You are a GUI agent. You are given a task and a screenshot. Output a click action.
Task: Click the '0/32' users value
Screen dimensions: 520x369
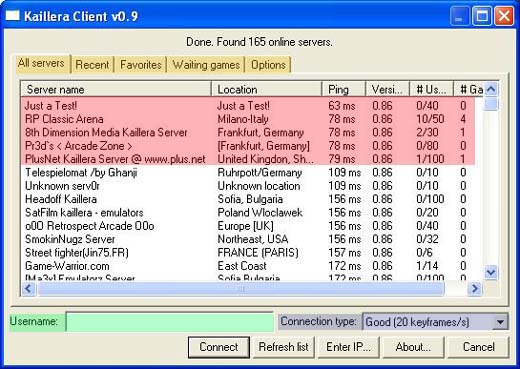point(427,239)
